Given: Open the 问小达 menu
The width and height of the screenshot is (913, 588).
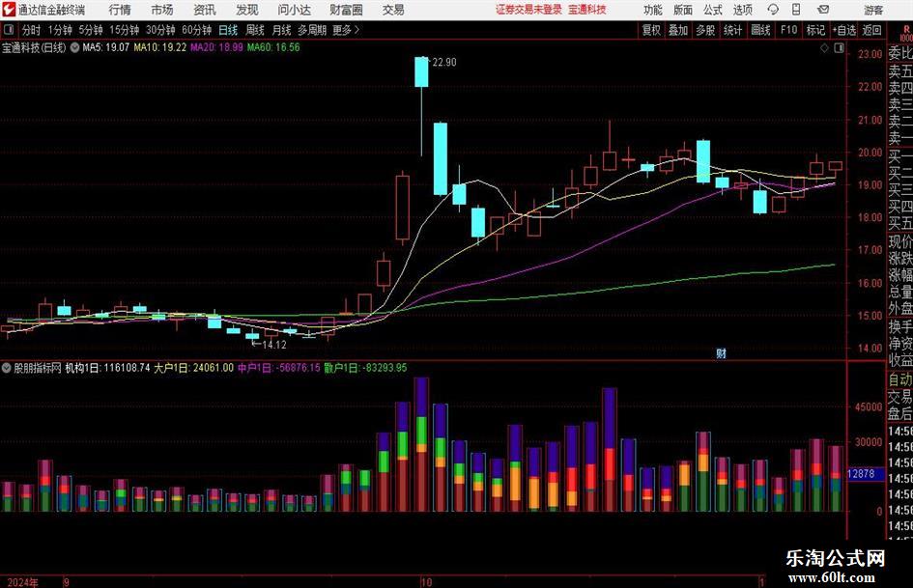Looking at the screenshot, I should 294,10.
